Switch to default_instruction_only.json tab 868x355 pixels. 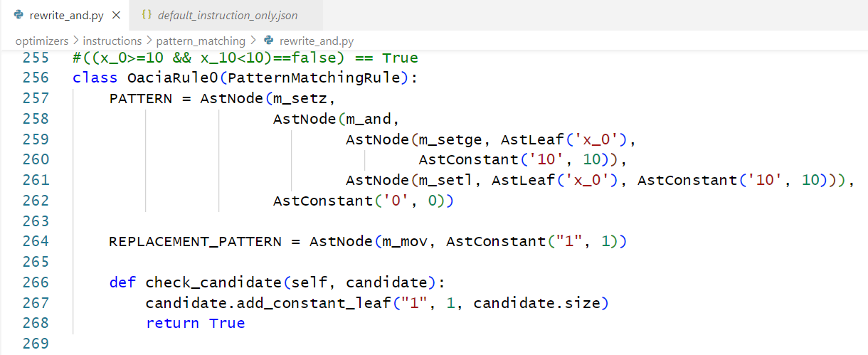click(227, 15)
